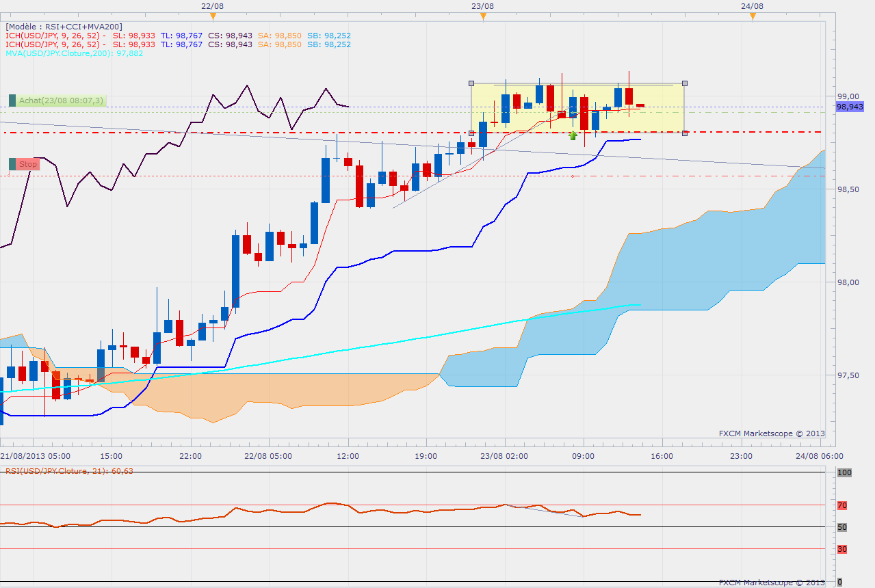Image resolution: width=875 pixels, height=588 pixels.
Task: Click the grey RSI 50 level tag
Action: [842, 527]
